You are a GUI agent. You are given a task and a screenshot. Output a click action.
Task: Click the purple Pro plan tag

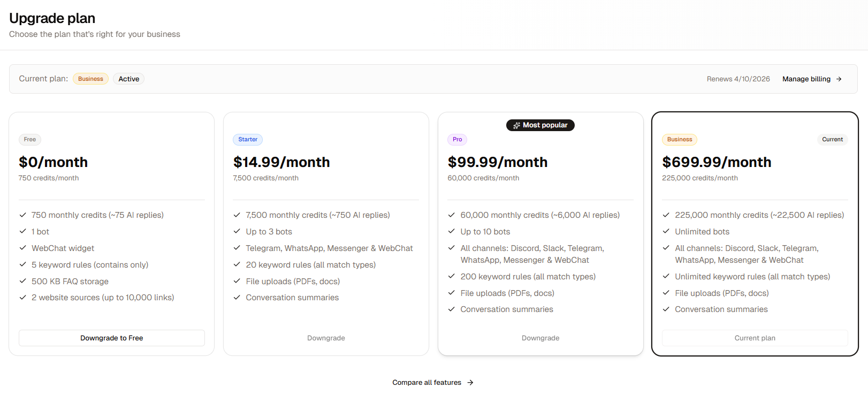tap(457, 140)
